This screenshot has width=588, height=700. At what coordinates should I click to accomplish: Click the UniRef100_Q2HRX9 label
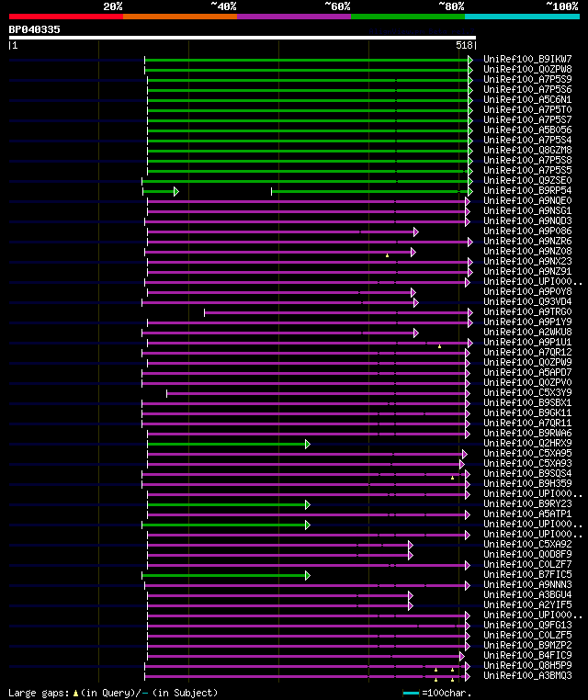click(x=527, y=444)
